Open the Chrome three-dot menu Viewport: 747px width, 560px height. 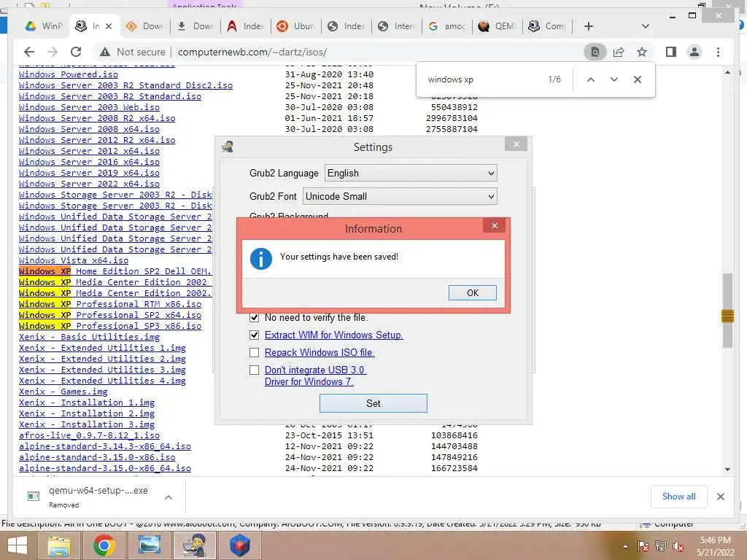point(718,52)
